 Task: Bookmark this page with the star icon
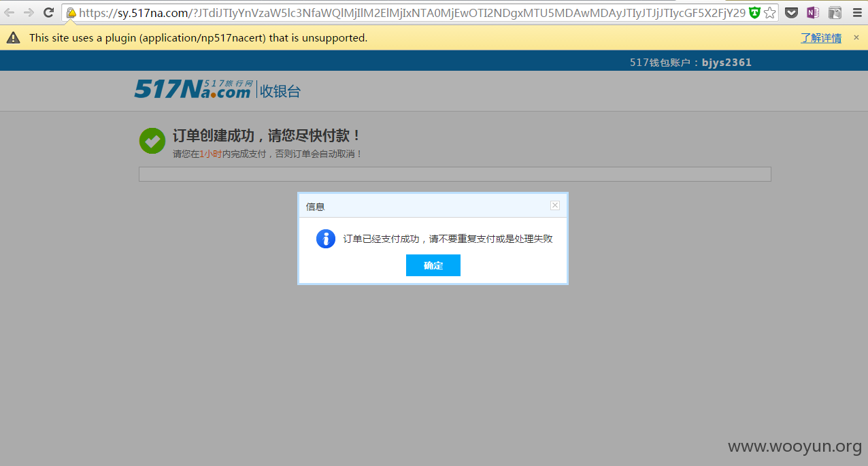click(x=769, y=12)
